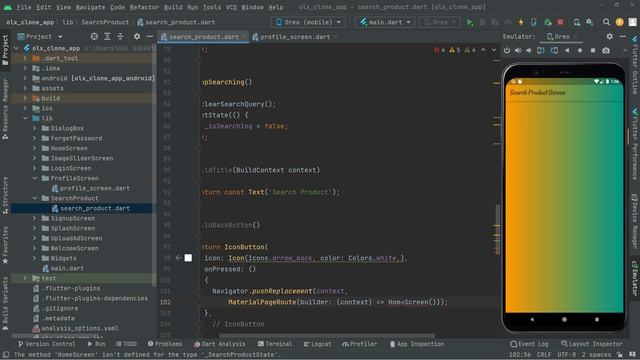Toggle the Resource Manager side panel
This screenshot has width=640, height=360.
5,109
